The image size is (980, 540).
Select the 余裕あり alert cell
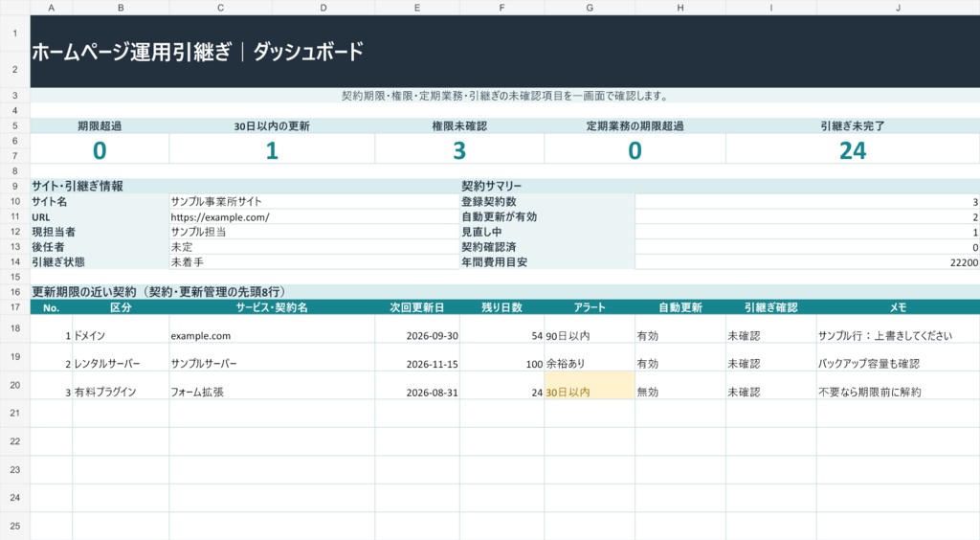pos(590,357)
